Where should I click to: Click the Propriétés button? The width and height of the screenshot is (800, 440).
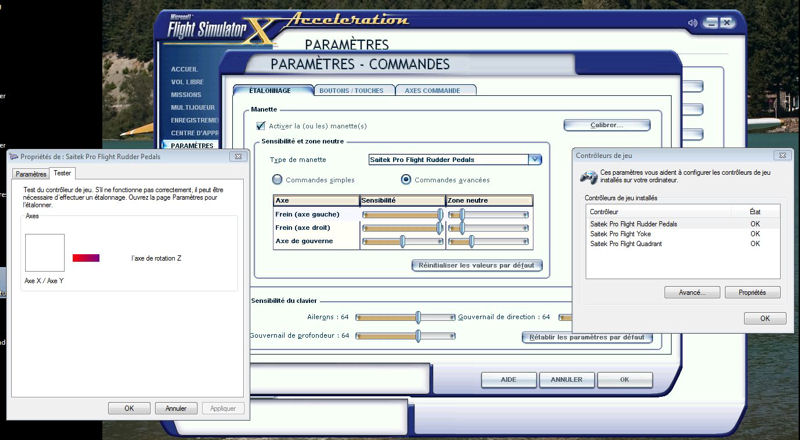pos(753,292)
